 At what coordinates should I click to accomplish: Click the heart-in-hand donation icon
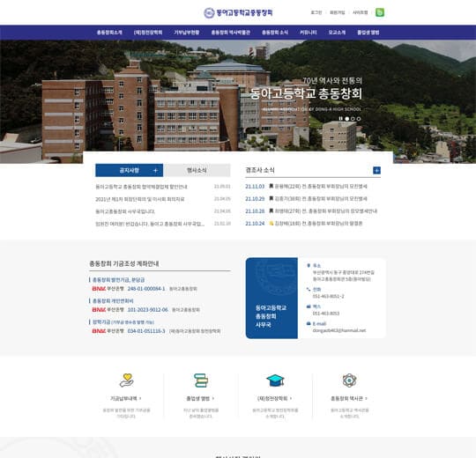126,380
